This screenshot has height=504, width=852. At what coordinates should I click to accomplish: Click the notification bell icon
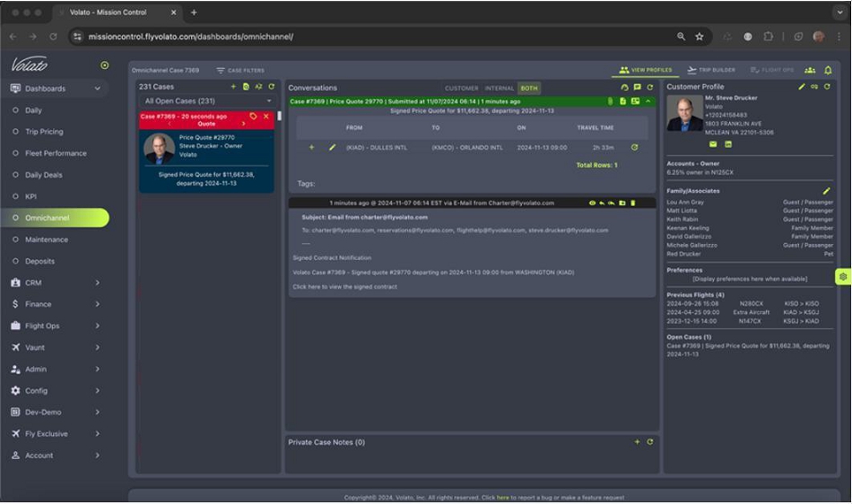[828, 70]
